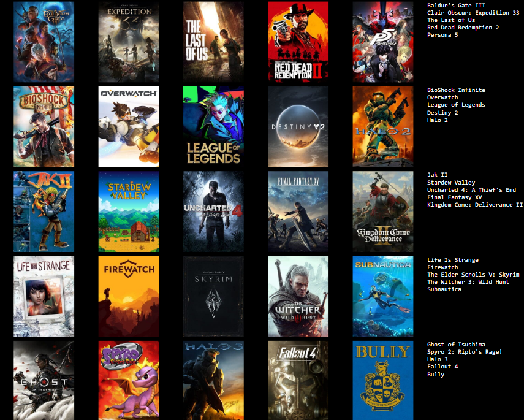The image size is (524, 420).
Task: Select "League of Legends" list text
Action: coord(456,105)
